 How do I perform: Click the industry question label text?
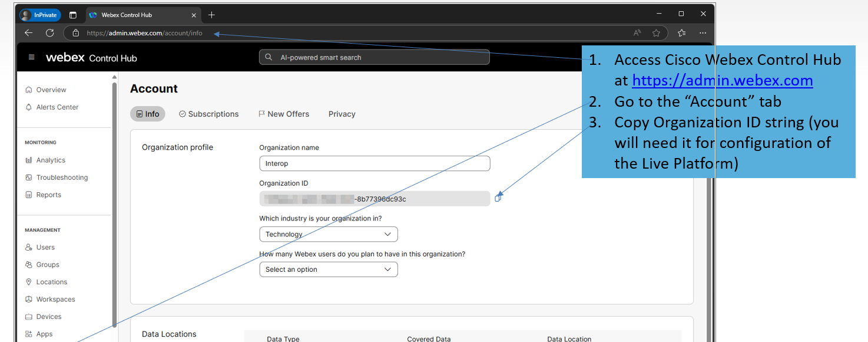(x=320, y=218)
